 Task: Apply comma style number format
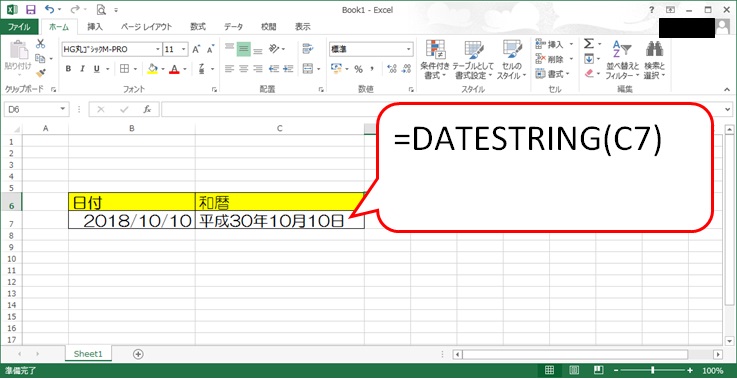372,69
